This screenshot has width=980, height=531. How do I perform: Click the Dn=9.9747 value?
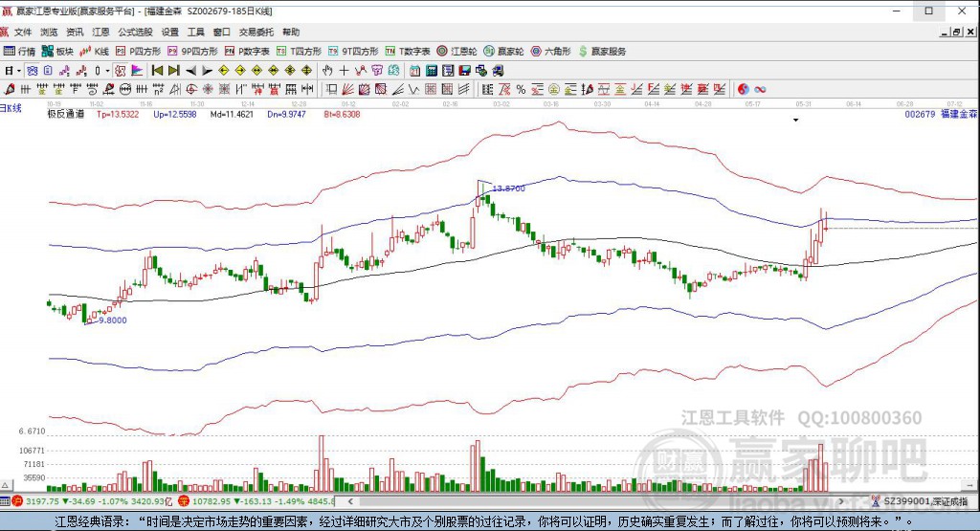tap(286, 114)
